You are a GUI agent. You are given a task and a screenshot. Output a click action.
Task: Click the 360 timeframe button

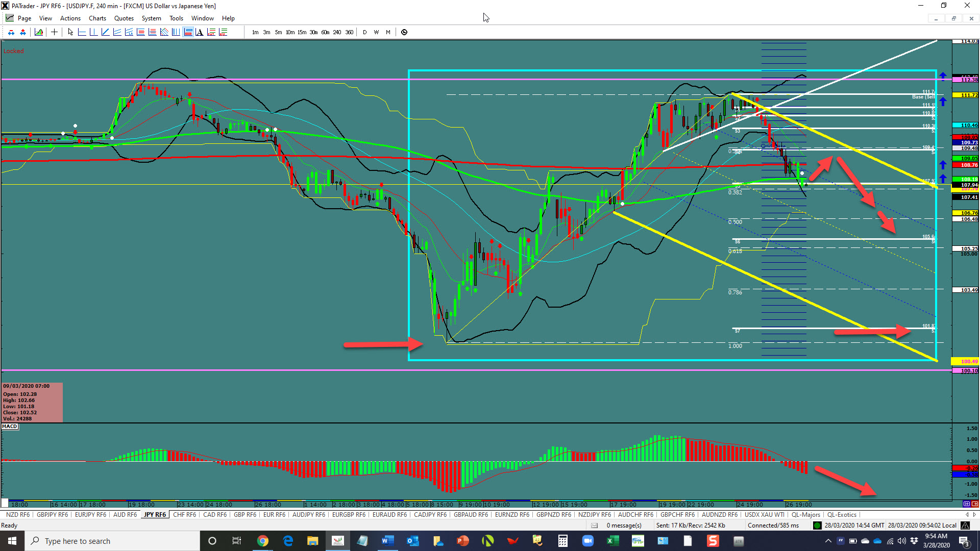[x=349, y=32]
